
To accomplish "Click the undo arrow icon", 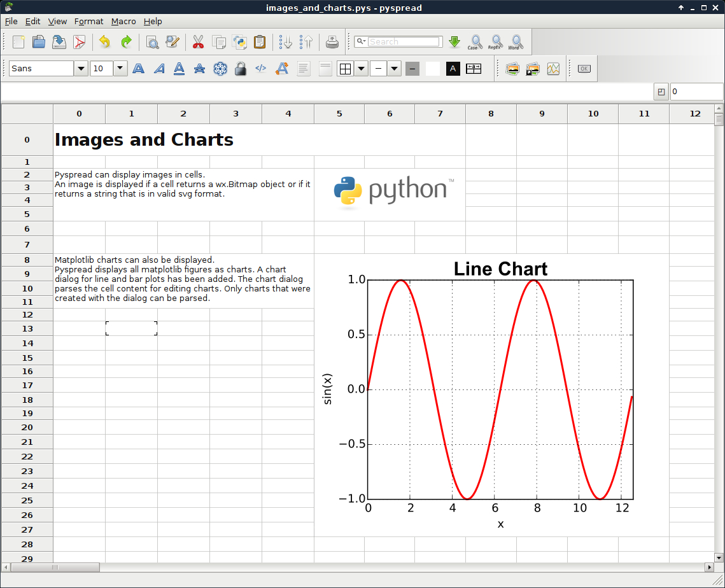I will click(105, 42).
